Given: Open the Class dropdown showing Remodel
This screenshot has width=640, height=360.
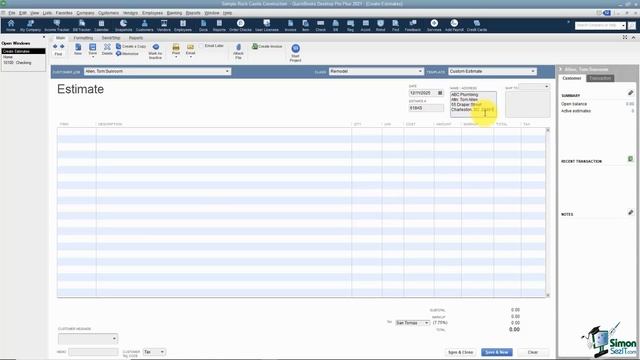Looking at the screenshot, I should (x=420, y=71).
